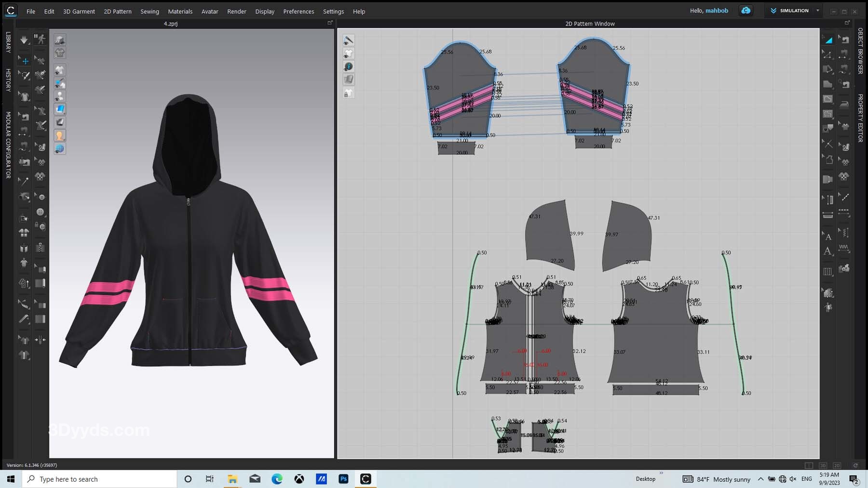Click the Simulate down-arrow tool icon
Viewport: 868px width, 488px height.
pos(24,40)
